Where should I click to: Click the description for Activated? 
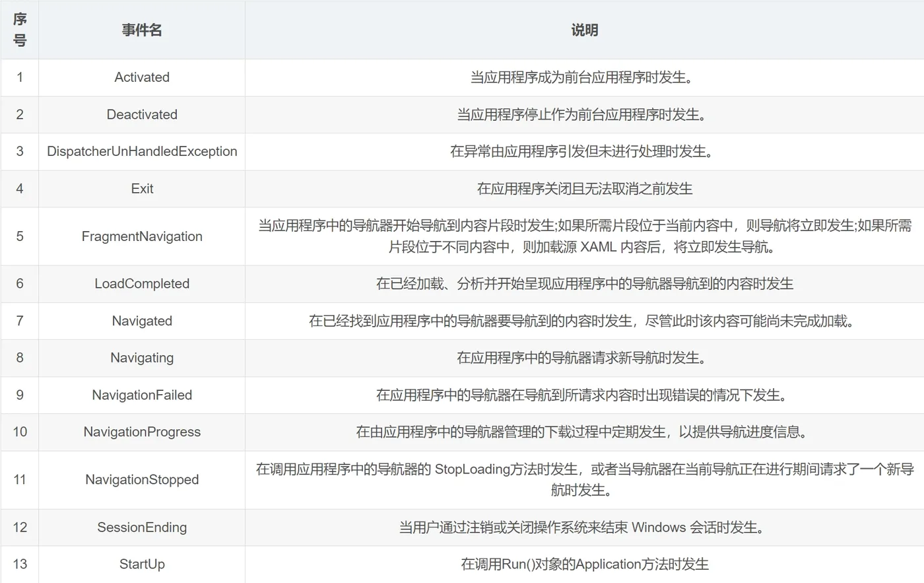click(584, 77)
